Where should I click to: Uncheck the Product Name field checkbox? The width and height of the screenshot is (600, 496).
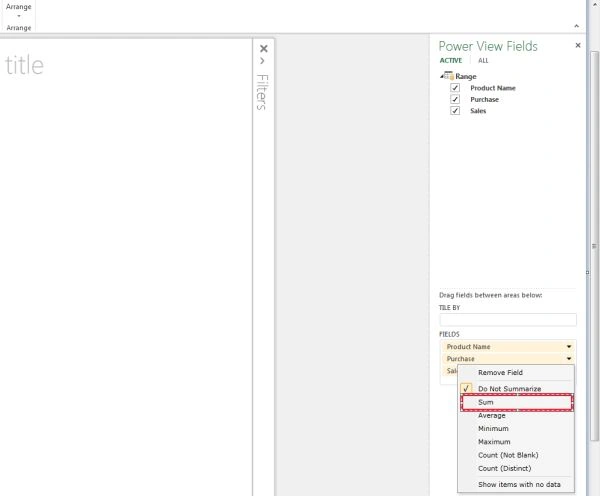pyautogui.click(x=455, y=88)
